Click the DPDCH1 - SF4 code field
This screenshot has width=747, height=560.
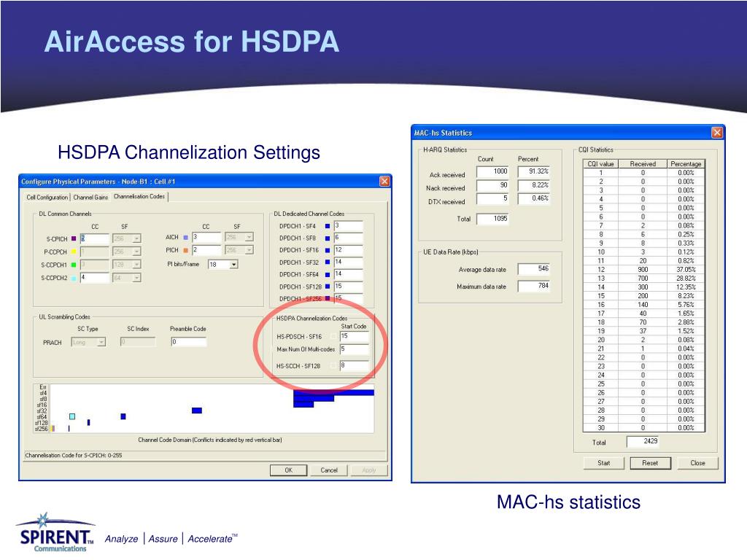click(x=348, y=226)
